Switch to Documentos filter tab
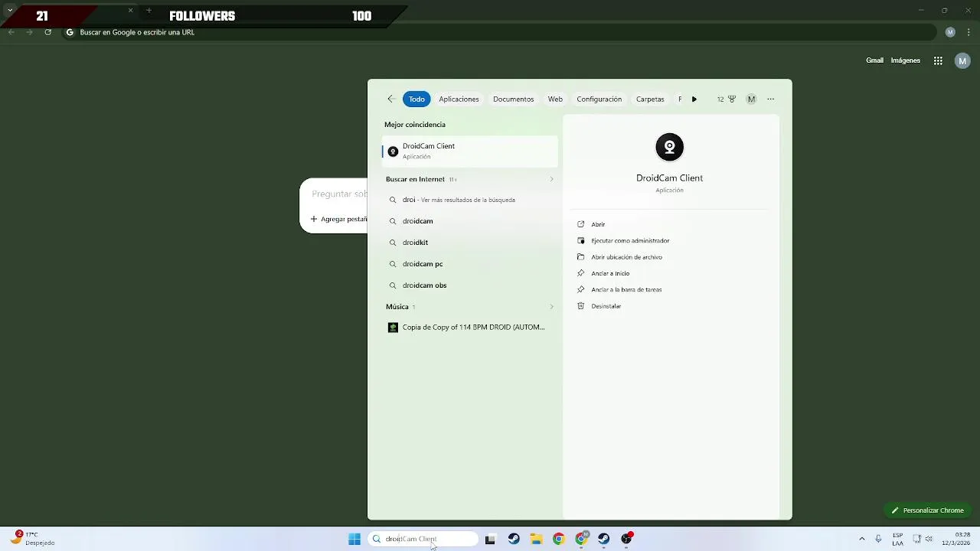The height and width of the screenshot is (551, 980). pos(513,99)
